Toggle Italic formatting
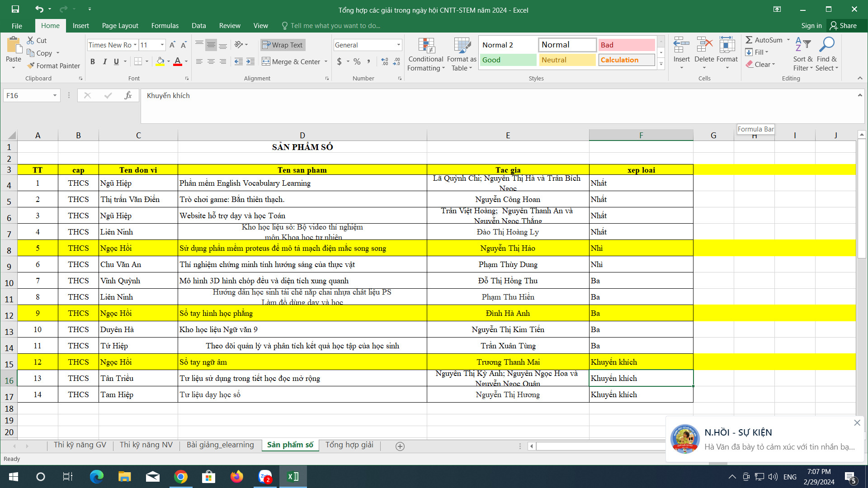 tap(104, 61)
